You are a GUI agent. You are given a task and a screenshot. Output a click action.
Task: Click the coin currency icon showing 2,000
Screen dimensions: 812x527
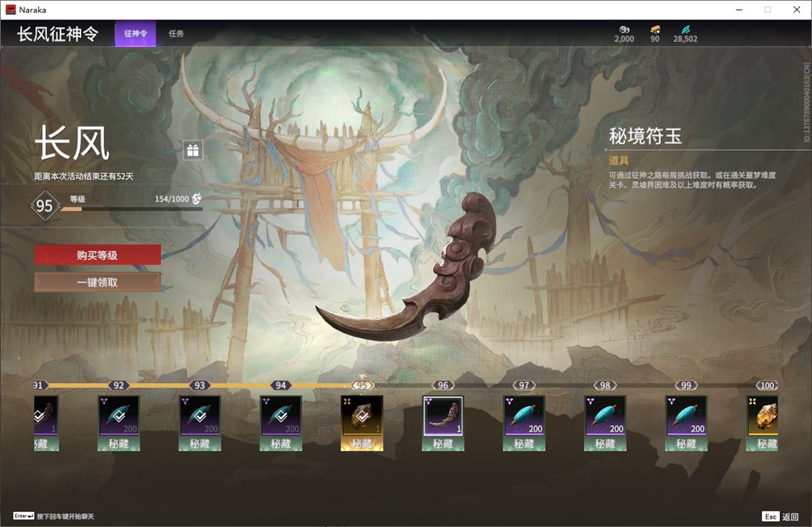[624, 30]
